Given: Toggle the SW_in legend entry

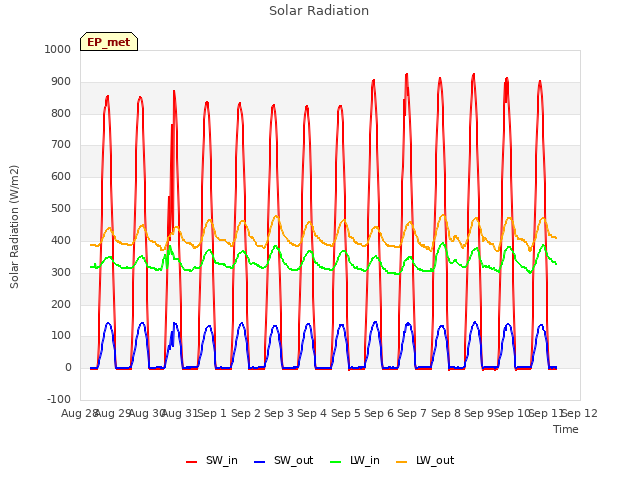Looking at the screenshot, I should (x=211, y=460).
